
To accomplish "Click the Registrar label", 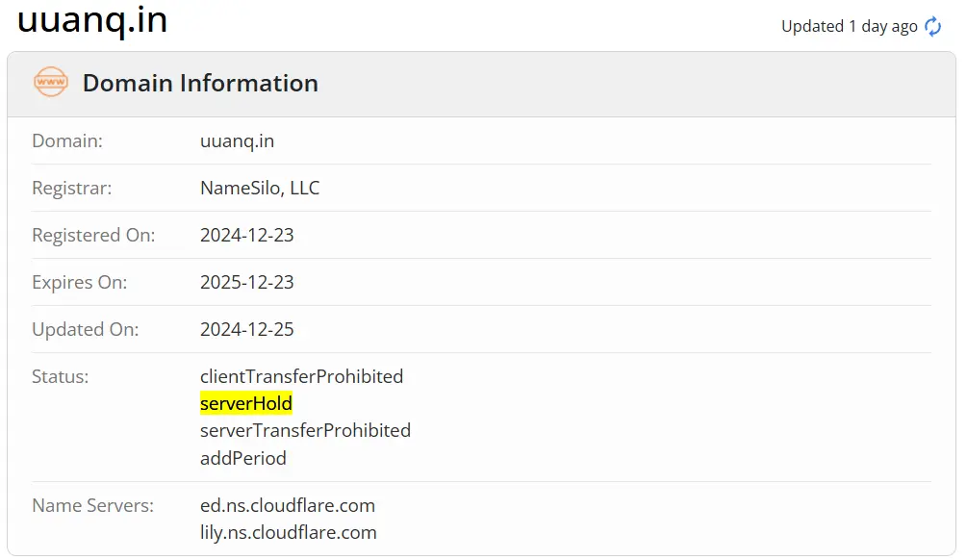I will coord(71,189).
